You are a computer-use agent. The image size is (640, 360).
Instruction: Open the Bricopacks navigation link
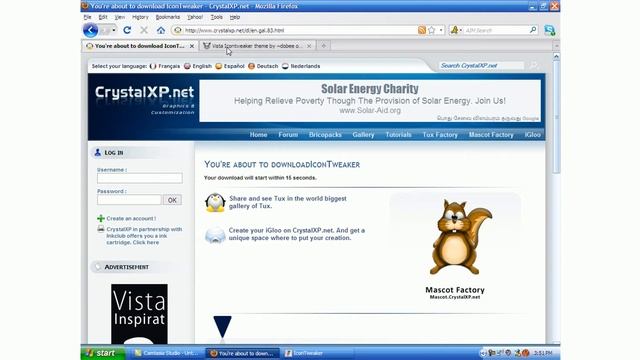[x=325, y=135]
